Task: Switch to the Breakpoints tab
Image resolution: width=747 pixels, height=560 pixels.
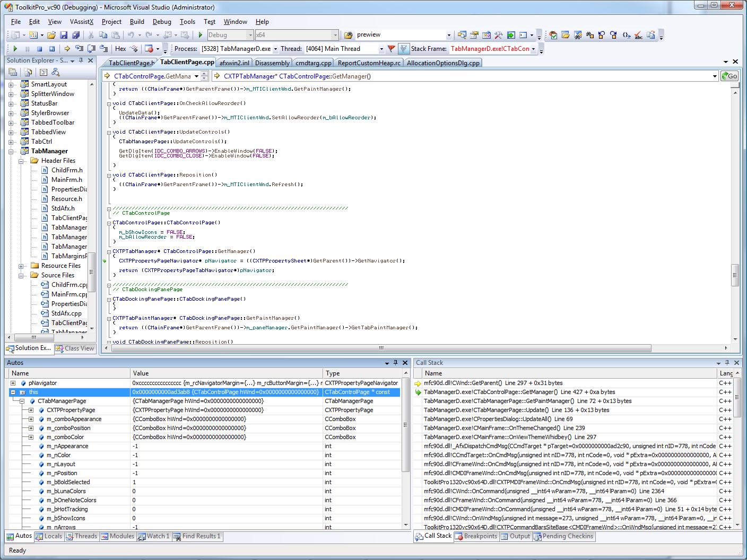Action: [x=476, y=536]
